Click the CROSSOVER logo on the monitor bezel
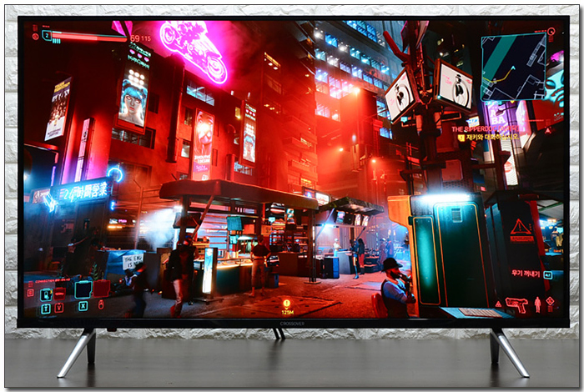 [x=292, y=324]
